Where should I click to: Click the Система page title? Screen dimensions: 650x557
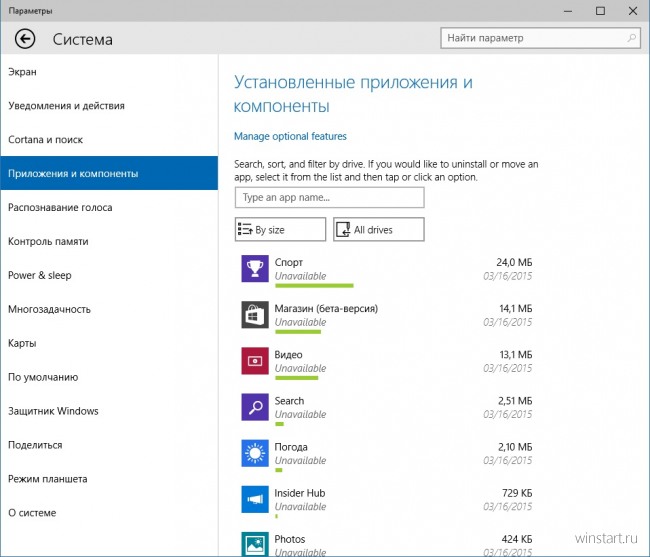(82, 40)
